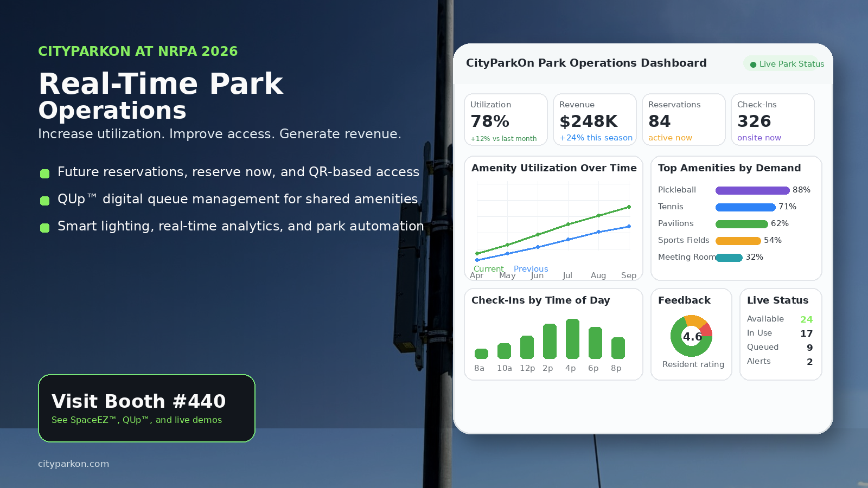
Task: Open the Check-Ins 326 card
Action: pyautogui.click(x=773, y=120)
